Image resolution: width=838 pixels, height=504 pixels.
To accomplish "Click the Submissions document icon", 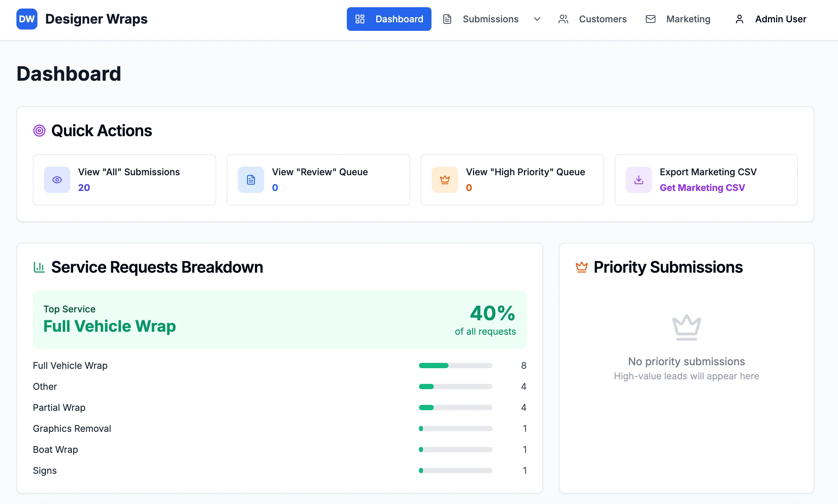I will point(447,19).
